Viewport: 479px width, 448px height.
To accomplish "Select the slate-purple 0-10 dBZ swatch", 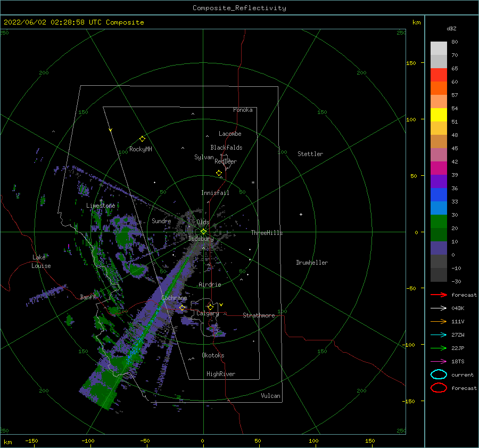I will click(439, 248).
